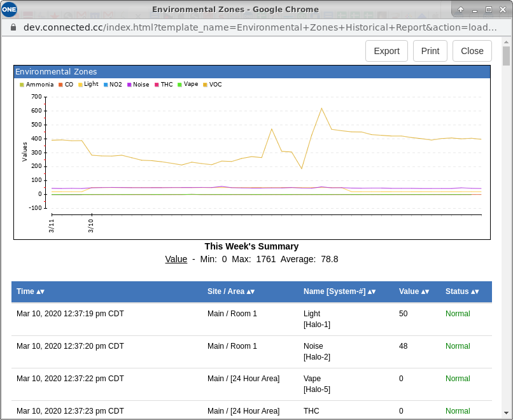Click the scrollbar up arrow
This screenshot has height=420, width=513.
[x=506, y=41]
